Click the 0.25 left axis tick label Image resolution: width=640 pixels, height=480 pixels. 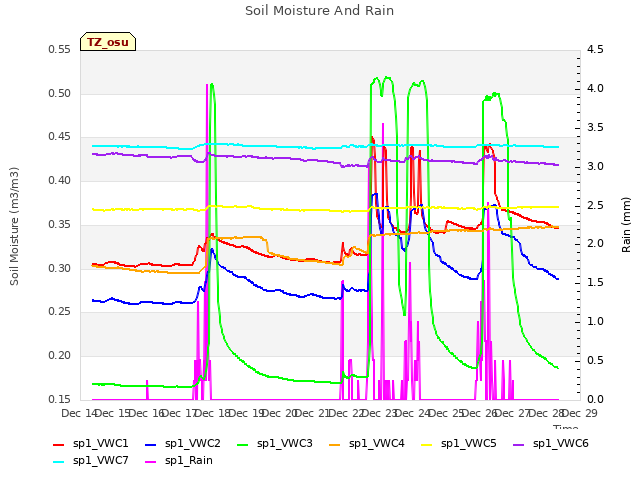(x=60, y=312)
